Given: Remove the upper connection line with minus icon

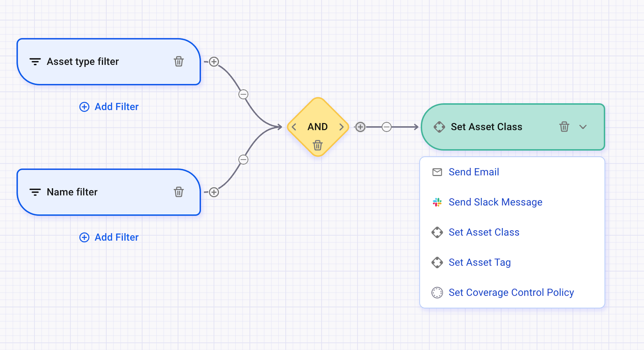Looking at the screenshot, I should (x=244, y=95).
